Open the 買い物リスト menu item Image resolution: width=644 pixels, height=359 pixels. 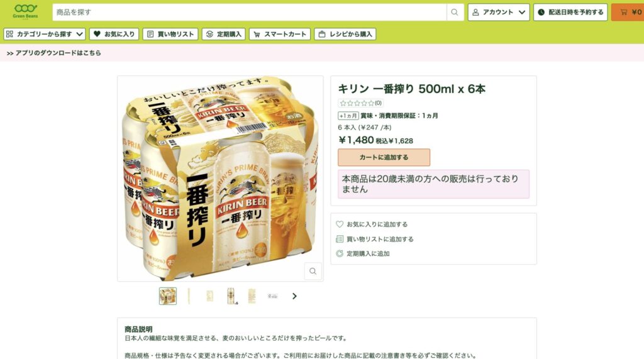(170, 34)
